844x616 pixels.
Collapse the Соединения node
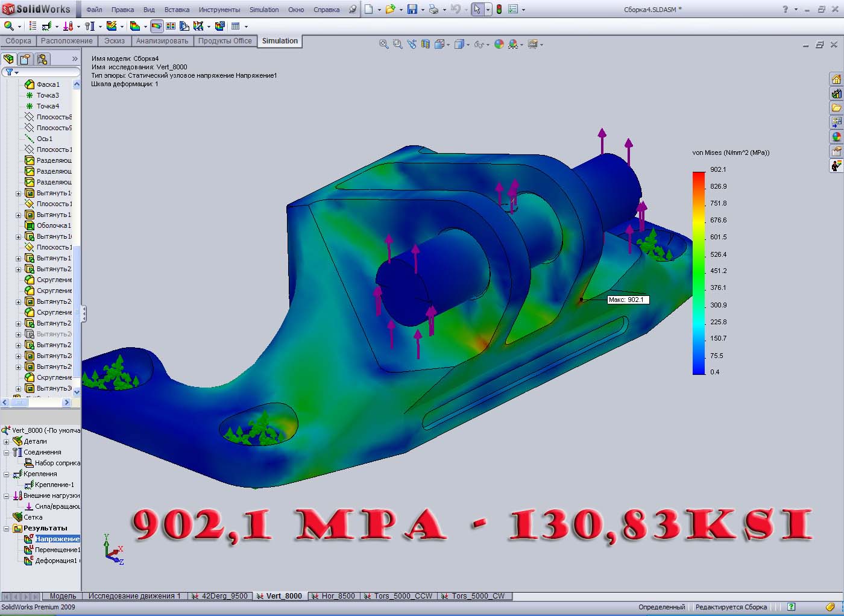(x=7, y=453)
